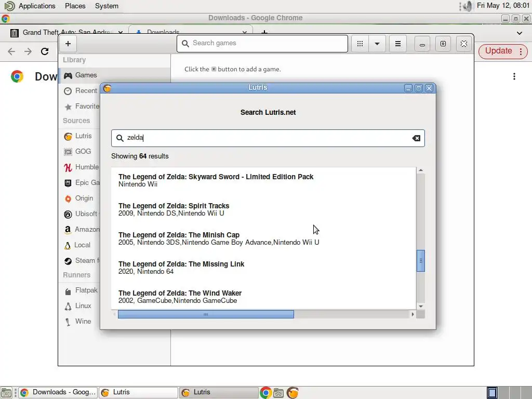
Task: Click the add game plus button in Lutris
Action: [68, 44]
